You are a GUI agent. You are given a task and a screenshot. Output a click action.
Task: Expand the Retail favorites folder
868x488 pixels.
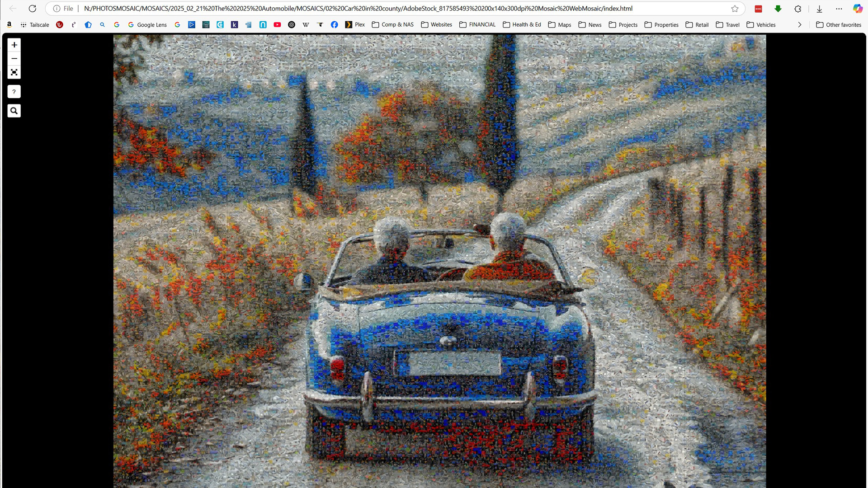[697, 24]
